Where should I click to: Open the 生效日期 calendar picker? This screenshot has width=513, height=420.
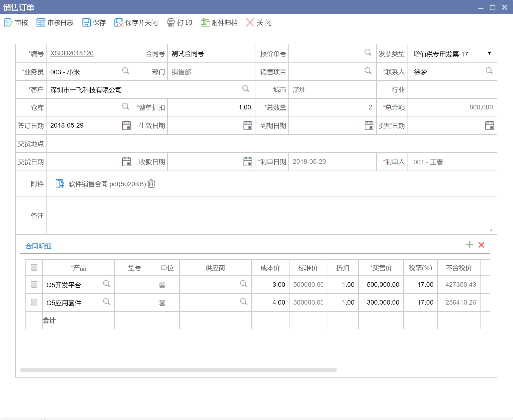tap(248, 125)
